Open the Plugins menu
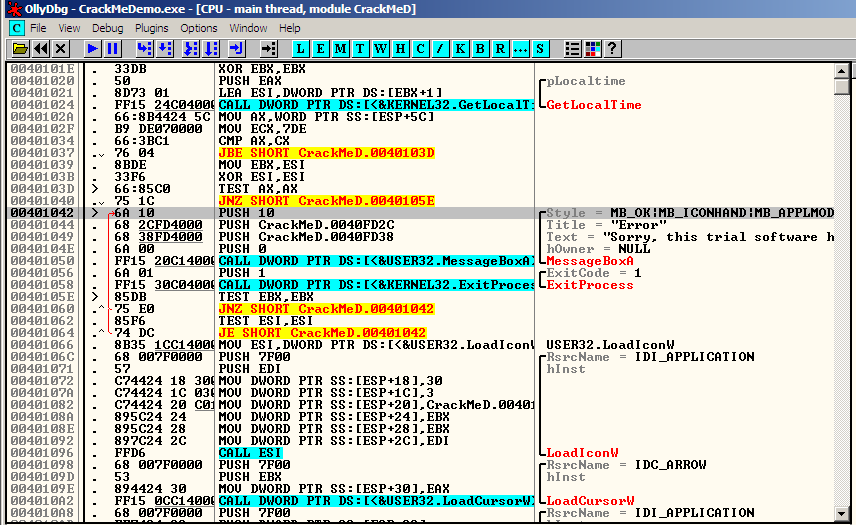Viewport: 856px width, 525px height. click(x=152, y=28)
